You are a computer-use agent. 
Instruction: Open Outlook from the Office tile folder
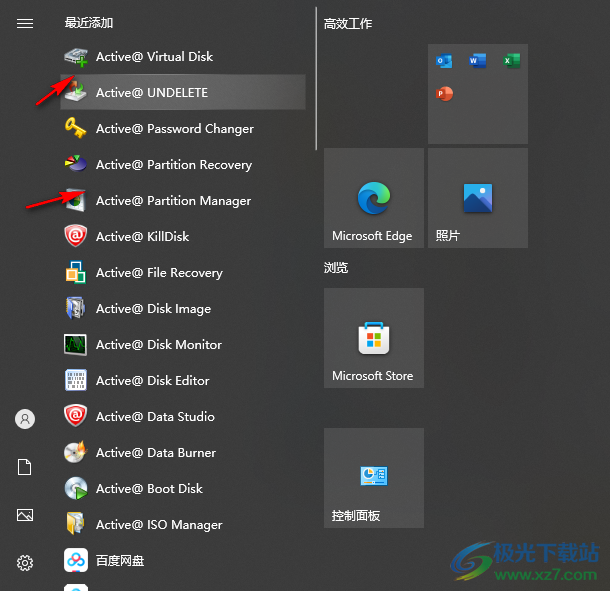click(x=444, y=61)
